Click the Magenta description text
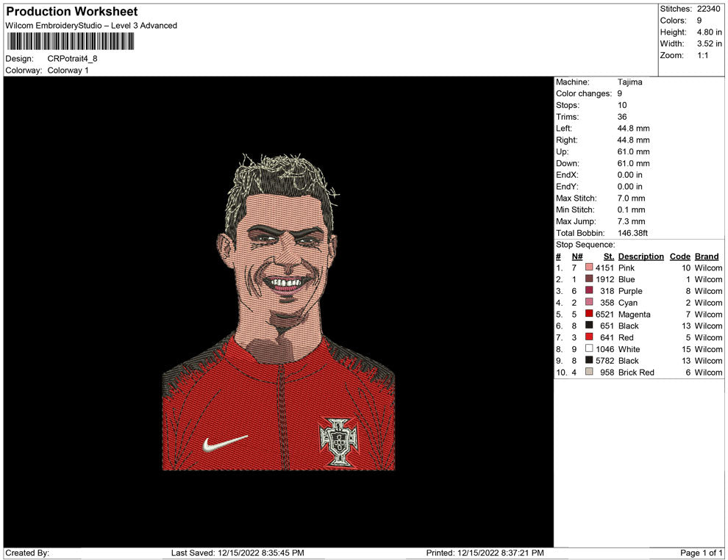Image resolution: width=728 pixels, height=560 pixels. click(x=634, y=314)
